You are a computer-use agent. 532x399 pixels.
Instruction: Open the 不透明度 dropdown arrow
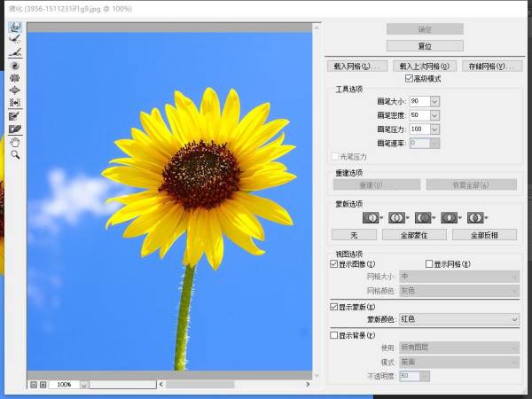coord(425,376)
